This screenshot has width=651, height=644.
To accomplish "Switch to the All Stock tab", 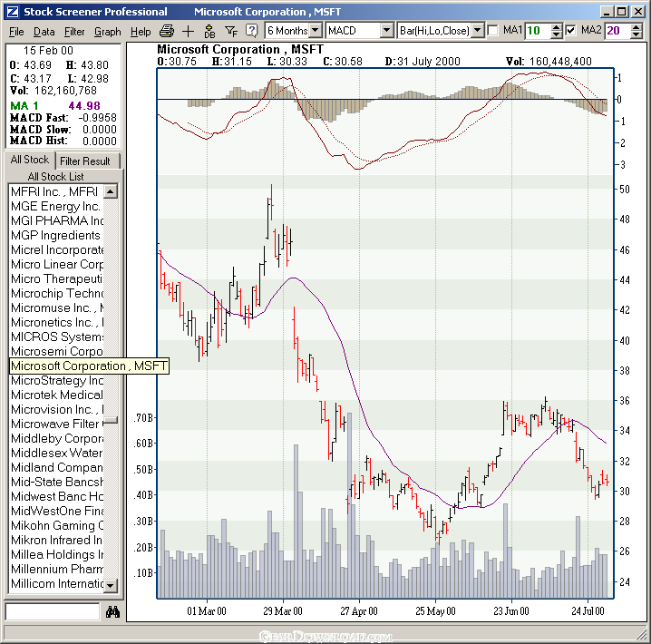I will point(30,160).
